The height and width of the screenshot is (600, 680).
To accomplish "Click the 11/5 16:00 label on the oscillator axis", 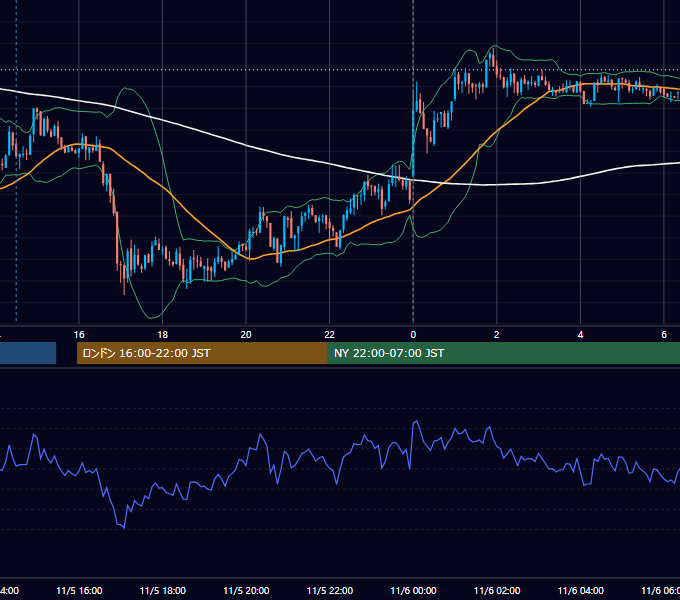I will click(79, 591).
